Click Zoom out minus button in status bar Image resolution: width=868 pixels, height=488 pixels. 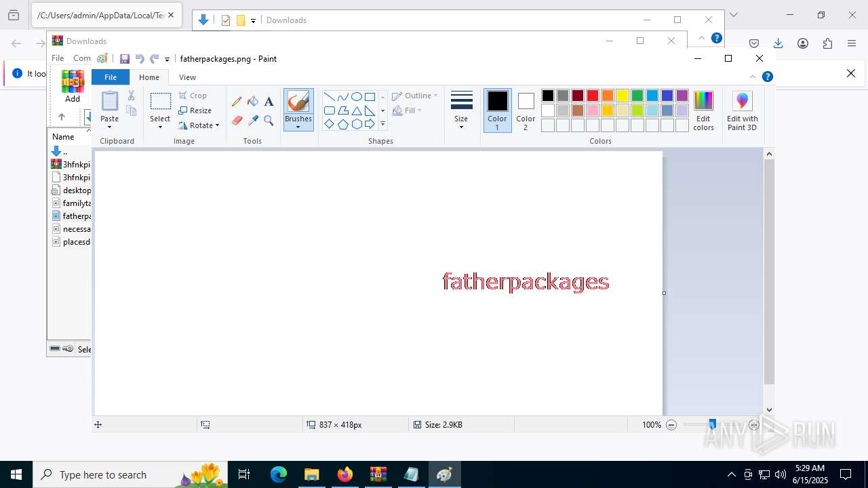click(x=671, y=425)
